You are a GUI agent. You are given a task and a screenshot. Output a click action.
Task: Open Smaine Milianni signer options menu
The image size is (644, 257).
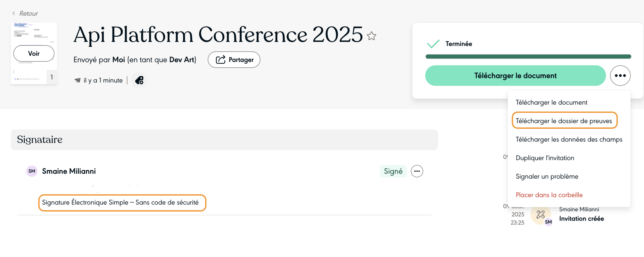417,171
